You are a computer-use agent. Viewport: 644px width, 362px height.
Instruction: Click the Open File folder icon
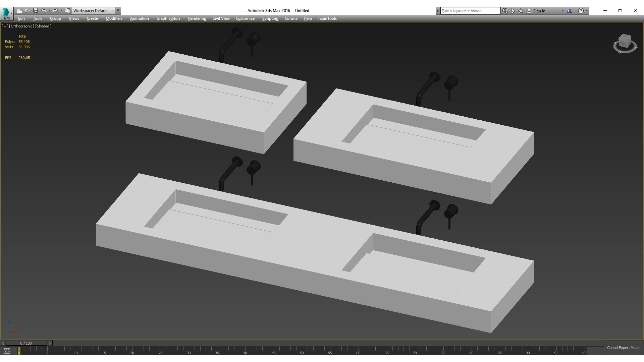[x=28, y=11]
